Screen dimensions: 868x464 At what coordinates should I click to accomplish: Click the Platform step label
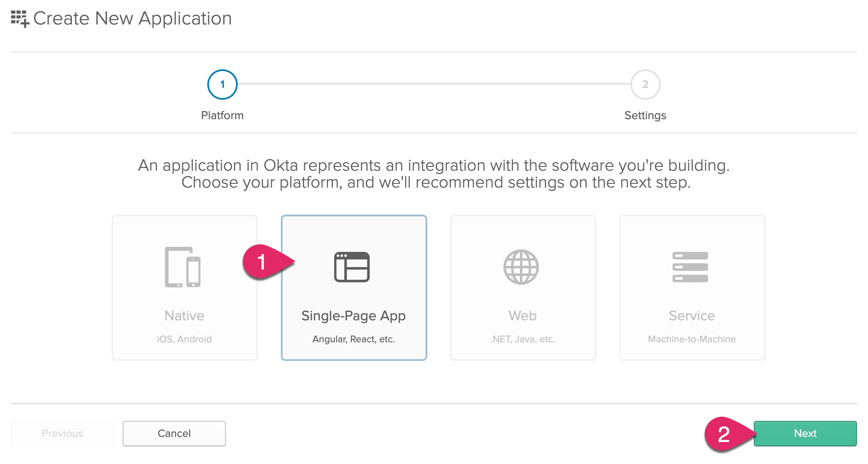click(222, 115)
